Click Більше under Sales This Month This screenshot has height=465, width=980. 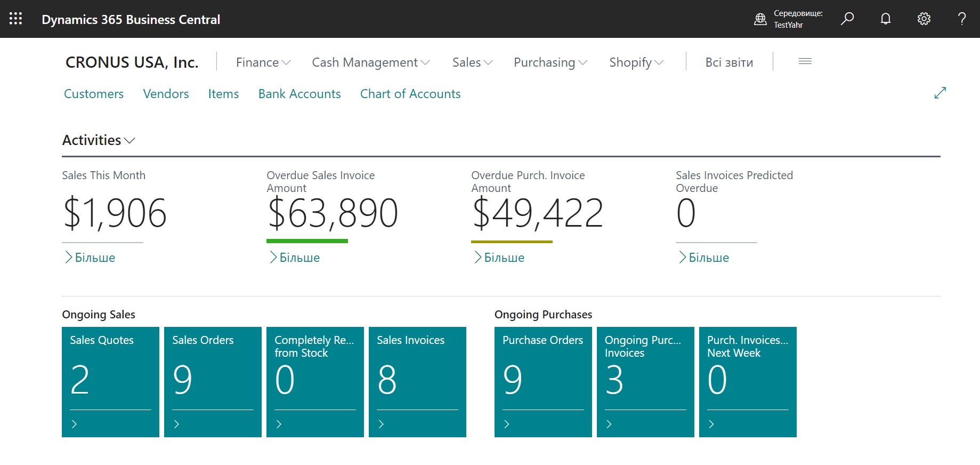(90, 258)
